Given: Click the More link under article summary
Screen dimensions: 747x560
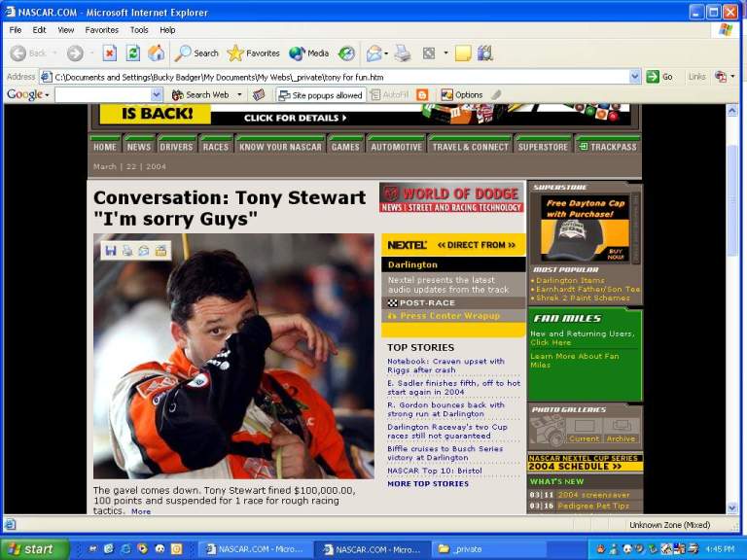Looking at the screenshot, I should click(x=141, y=511).
